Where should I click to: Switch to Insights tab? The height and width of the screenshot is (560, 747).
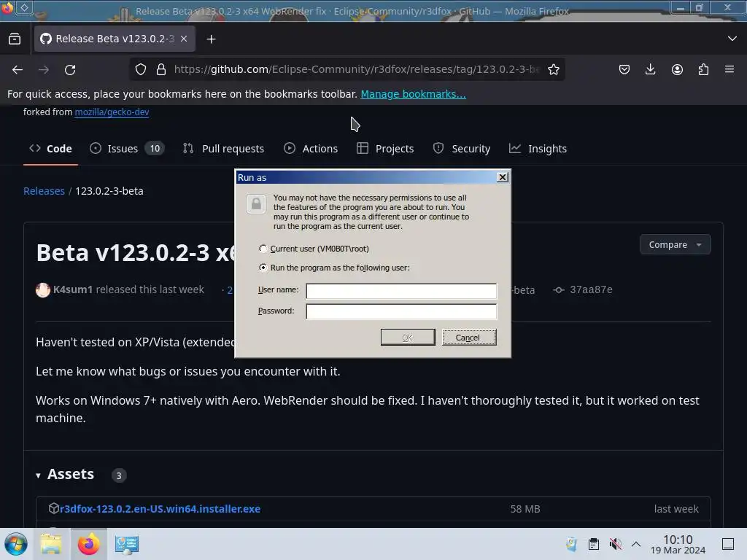pyautogui.click(x=538, y=149)
